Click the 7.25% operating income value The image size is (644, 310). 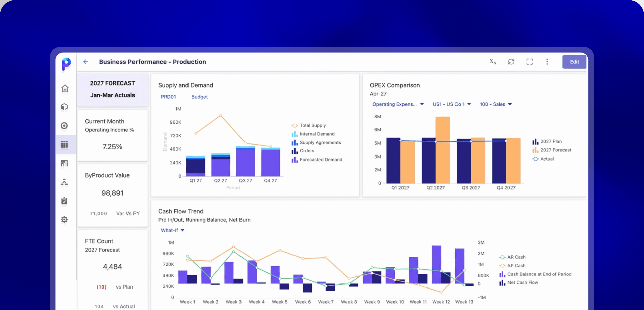tap(112, 147)
